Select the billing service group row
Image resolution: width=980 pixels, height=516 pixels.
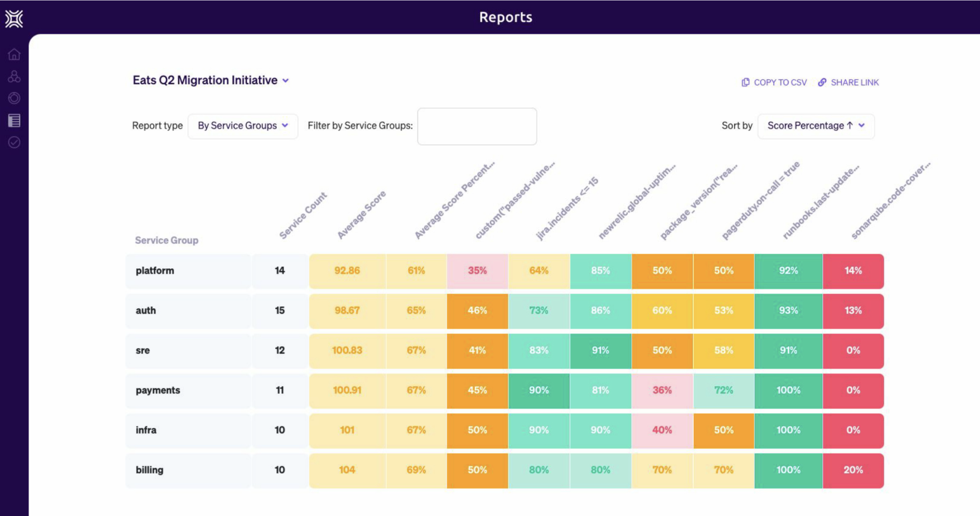tap(149, 470)
